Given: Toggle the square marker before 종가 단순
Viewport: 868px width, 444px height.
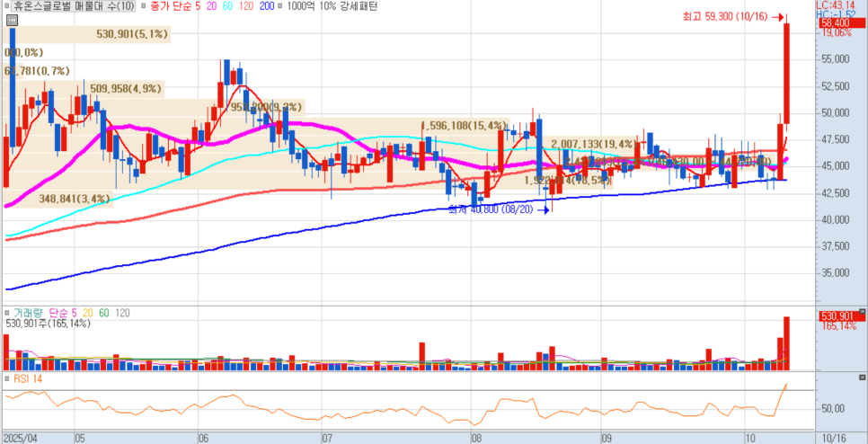Looking at the screenshot, I should [144, 6].
